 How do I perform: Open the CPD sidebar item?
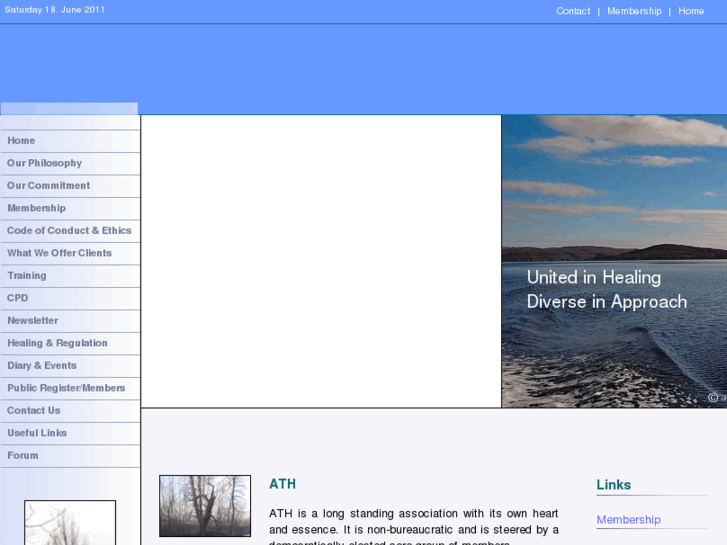click(x=70, y=298)
